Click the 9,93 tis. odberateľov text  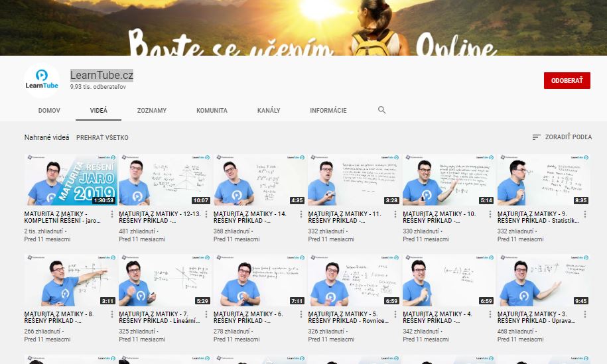click(x=98, y=87)
